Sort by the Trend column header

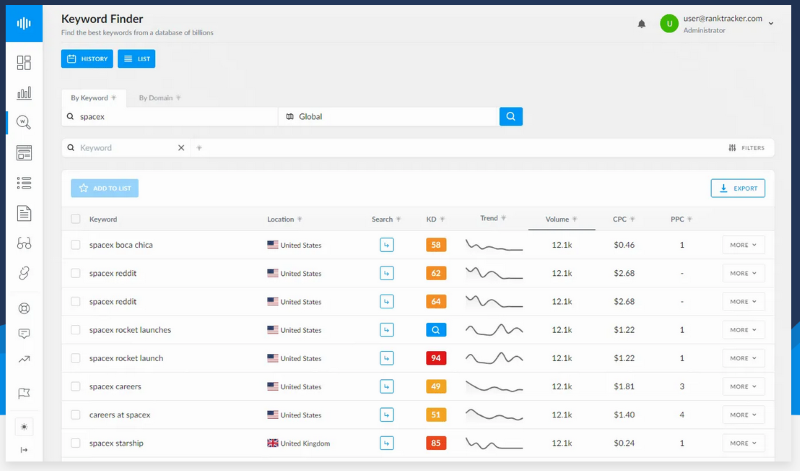[x=493, y=218]
